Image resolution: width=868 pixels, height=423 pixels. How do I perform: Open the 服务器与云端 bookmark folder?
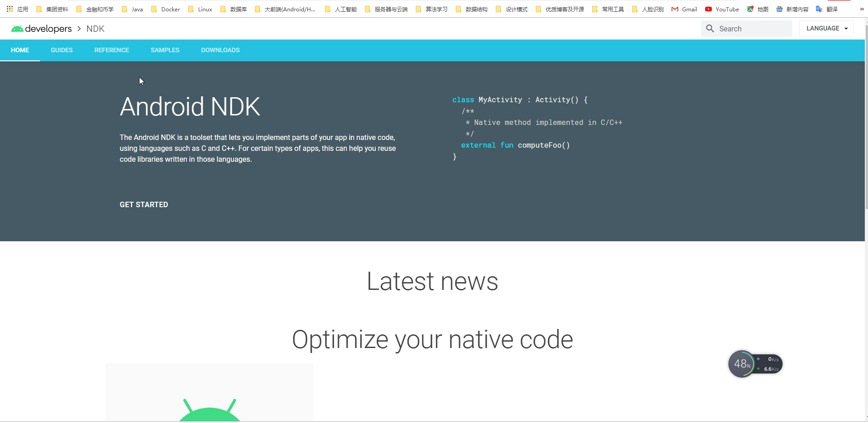386,9
